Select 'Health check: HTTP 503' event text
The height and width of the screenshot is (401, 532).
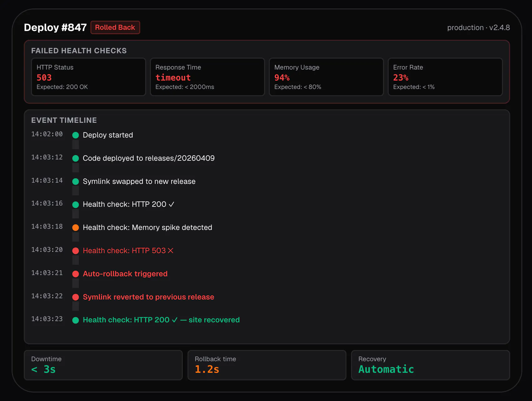point(128,251)
